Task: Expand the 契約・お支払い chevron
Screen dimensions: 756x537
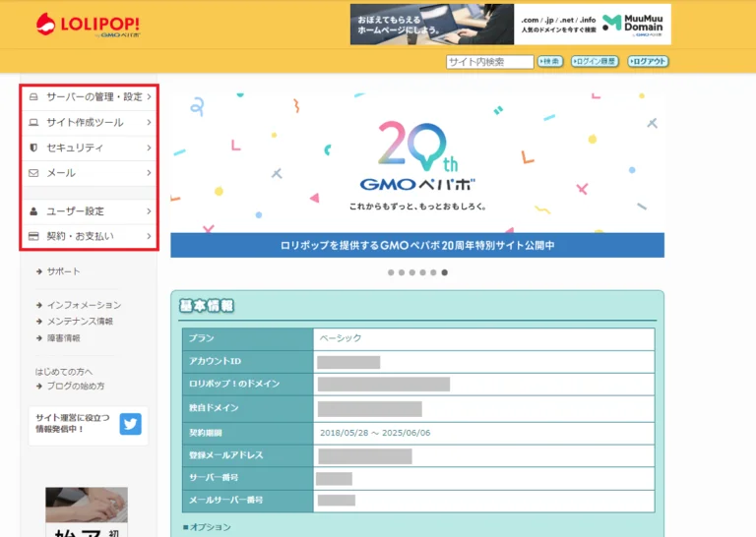Action: [149, 236]
